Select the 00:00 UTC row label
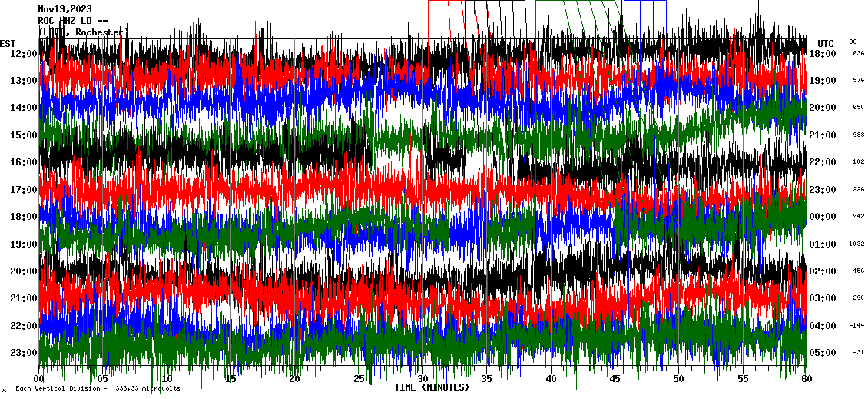 (x=823, y=217)
